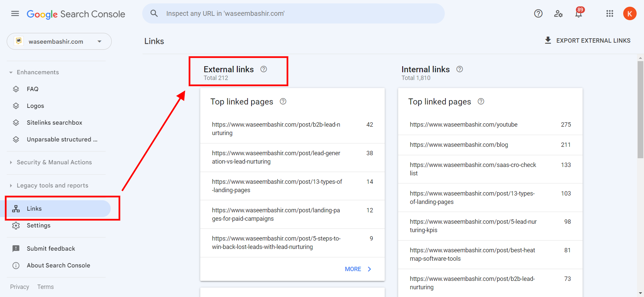Open internal row best-heatmap-software-tools
This screenshot has width=644, height=297.
coord(490,255)
